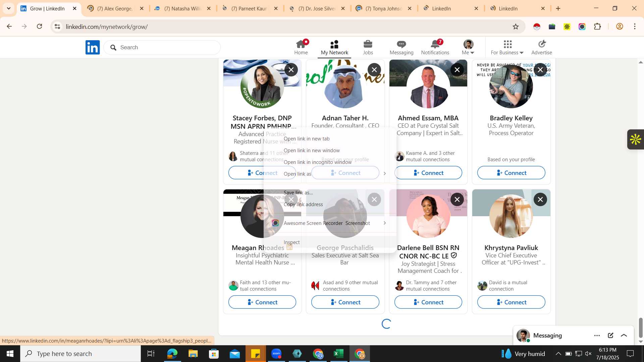Switch to Parneet Kaur browser tab
This screenshot has height=362, width=644.
tap(249, 8)
